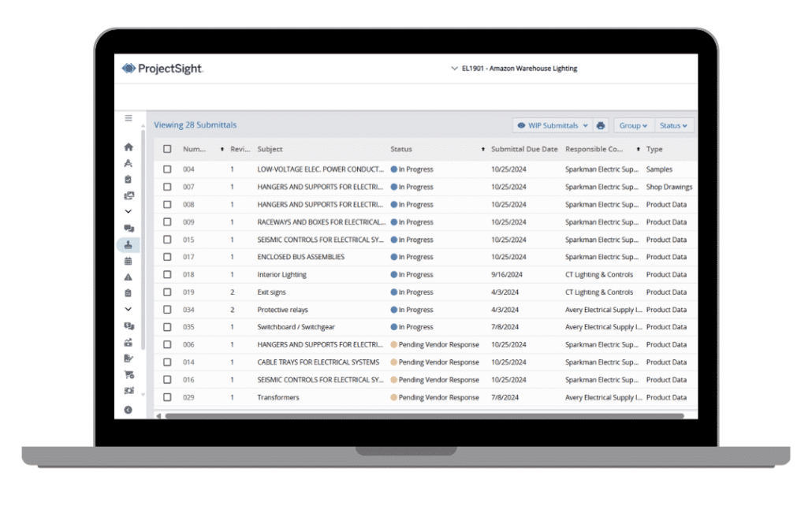This screenshot has height=524, width=812.
Task: Open the shopping cart purchase icon in sidebar
Action: [129, 374]
